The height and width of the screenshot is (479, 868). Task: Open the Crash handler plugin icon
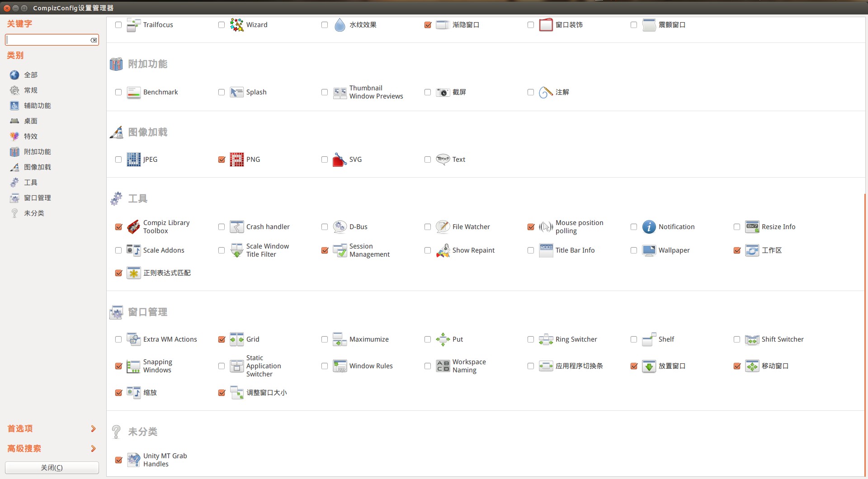point(237,227)
